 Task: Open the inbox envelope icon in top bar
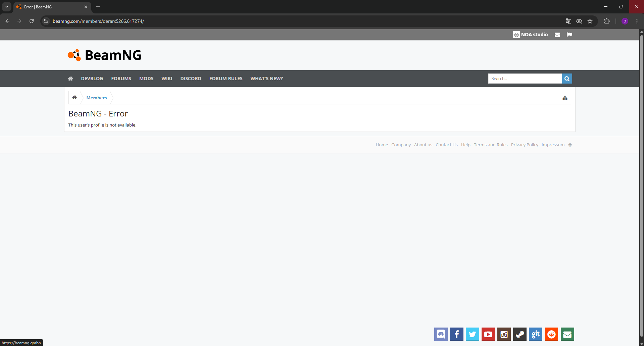coord(557,35)
